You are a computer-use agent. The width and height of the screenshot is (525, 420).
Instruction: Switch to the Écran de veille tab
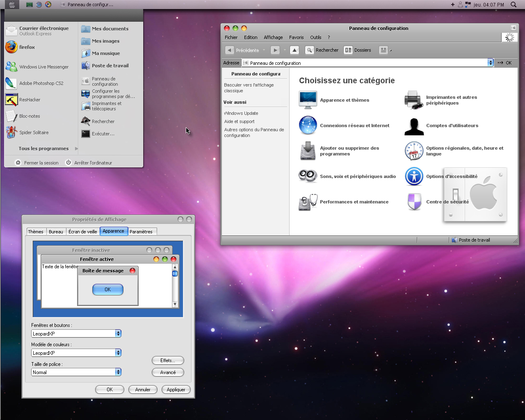point(82,232)
